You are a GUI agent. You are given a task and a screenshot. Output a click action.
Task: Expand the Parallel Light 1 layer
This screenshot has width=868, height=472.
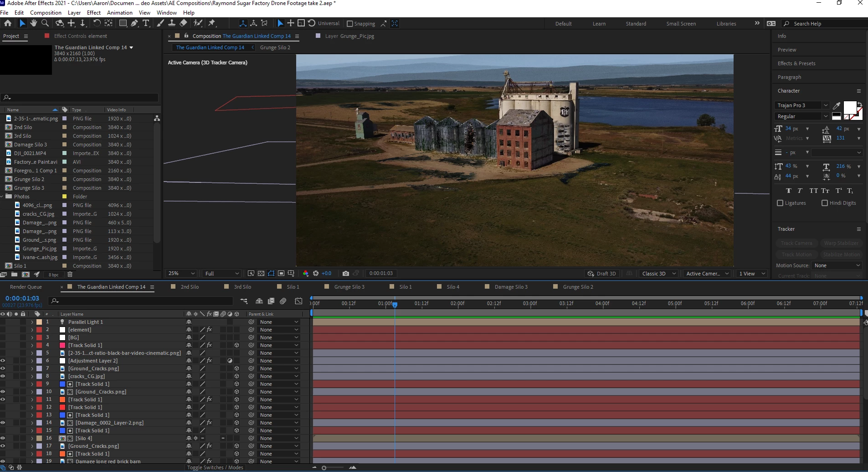click(x=32, y=322)
